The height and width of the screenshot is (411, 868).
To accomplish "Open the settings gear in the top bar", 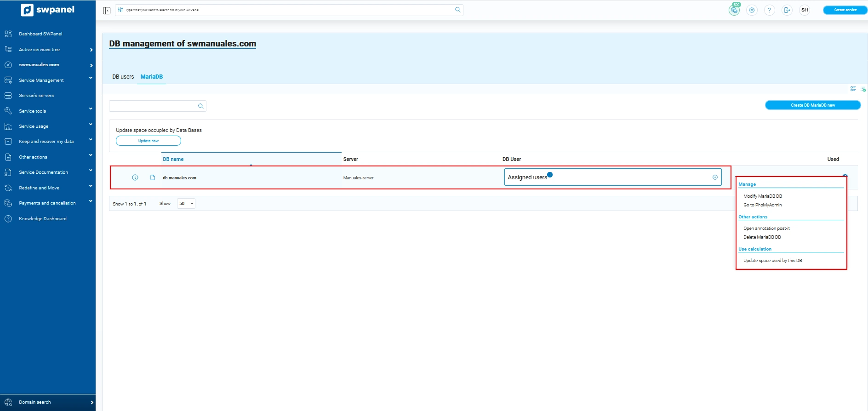I will (752, 10).
